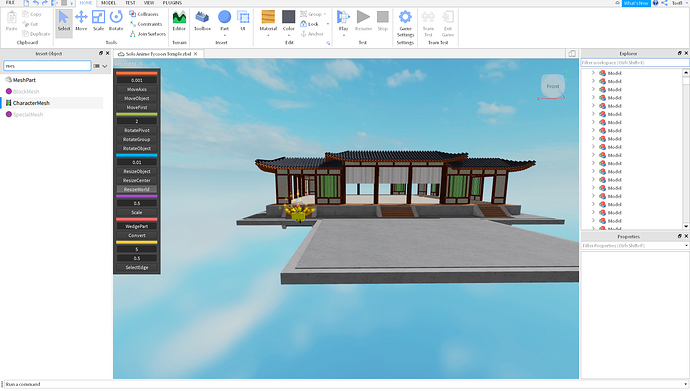The height and width of the screenshot is (391, 690).
Task: Switch to the VIEW tab
Action: tap(149, 3)
